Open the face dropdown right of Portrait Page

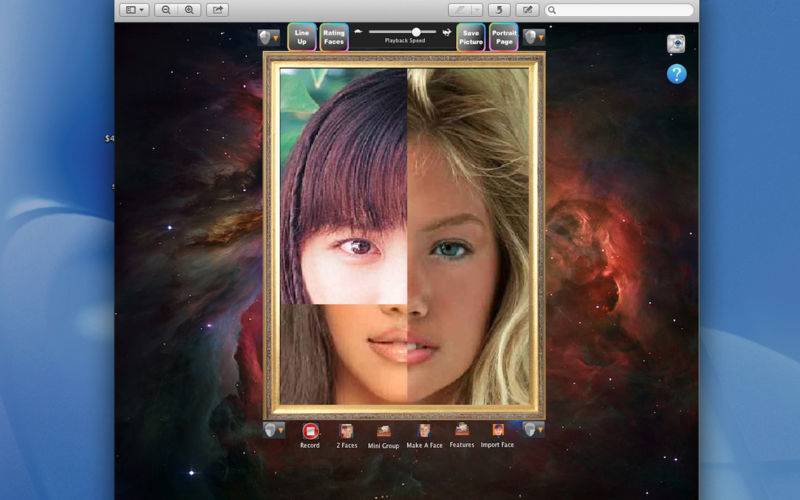534,37
